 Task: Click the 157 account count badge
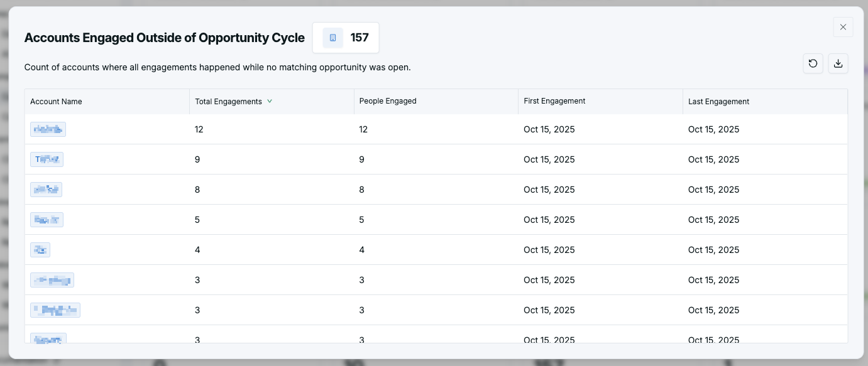pyautogui.click(x=359, y=38)
